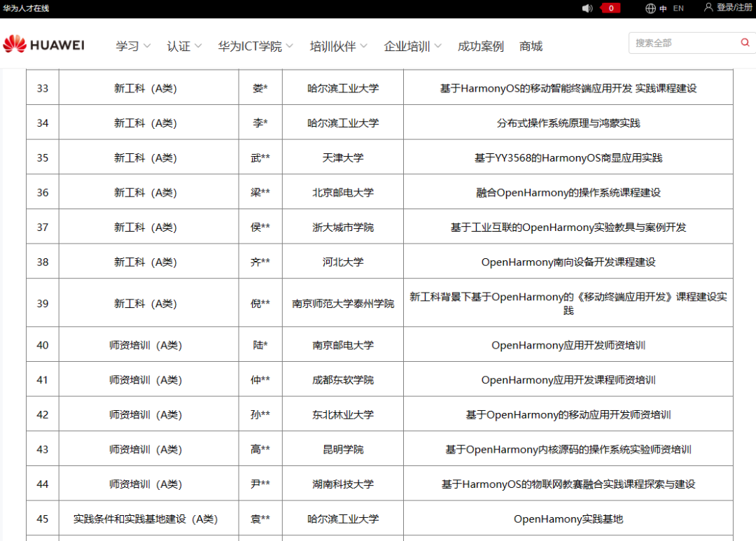Expand the 学习 menu
The height and width of the screenshot is (541, 756).
click(133, 46)
